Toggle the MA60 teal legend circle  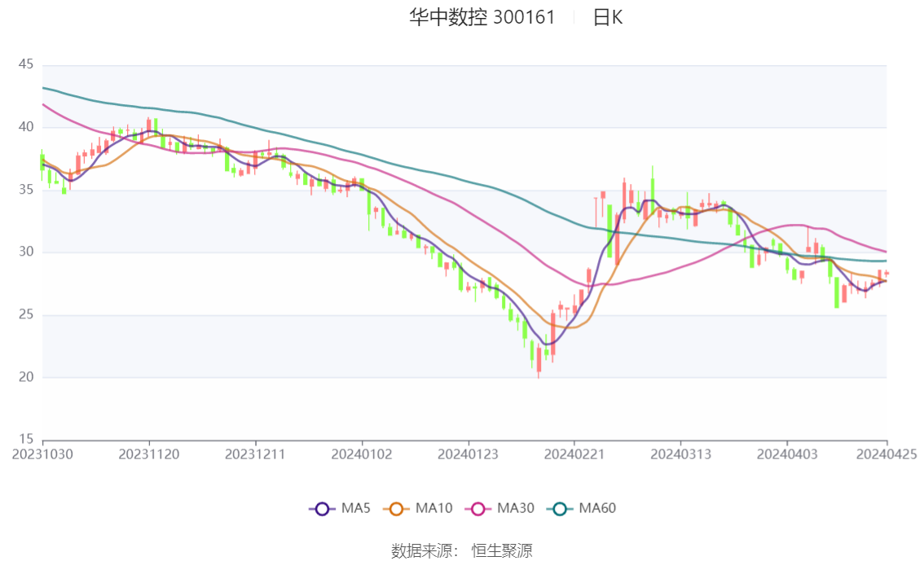tap(560, 509)
